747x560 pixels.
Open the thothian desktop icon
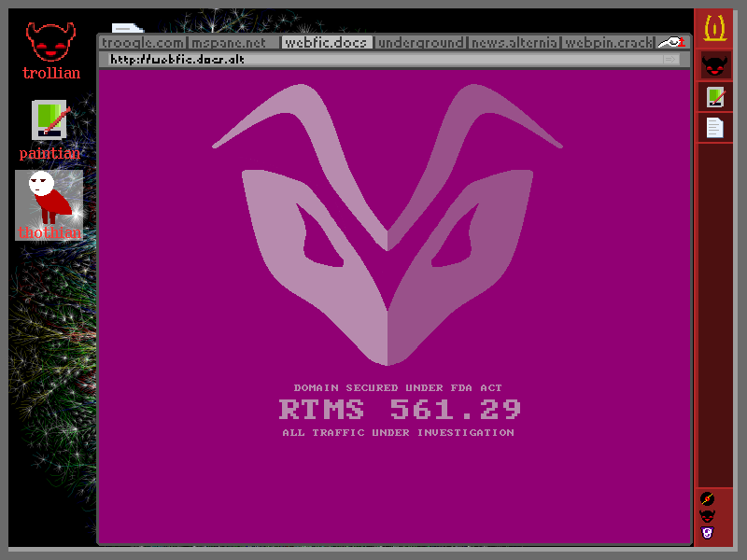(49, 205)
